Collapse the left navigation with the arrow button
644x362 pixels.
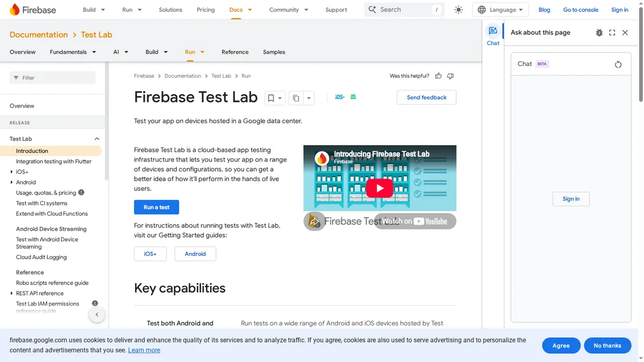pyautogui.click(x=97, y=315)
